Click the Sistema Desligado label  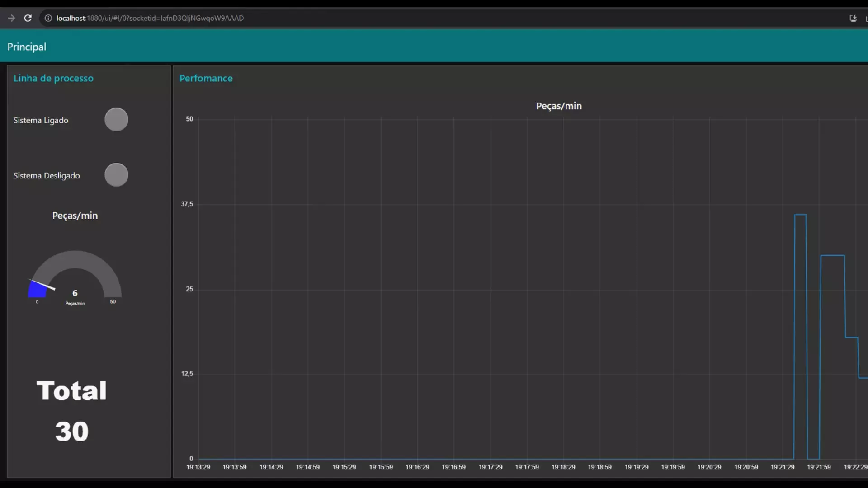click(x=47, y=175)
